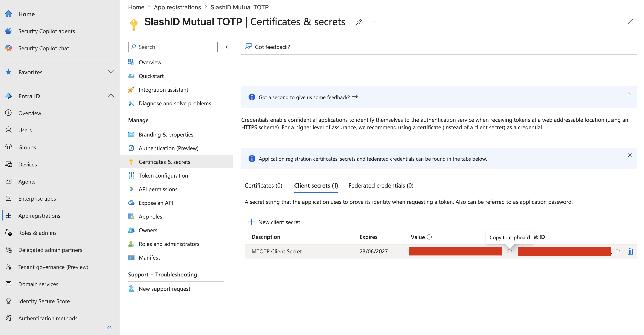Collapse the app menu with double chevron

click(226, 47)
